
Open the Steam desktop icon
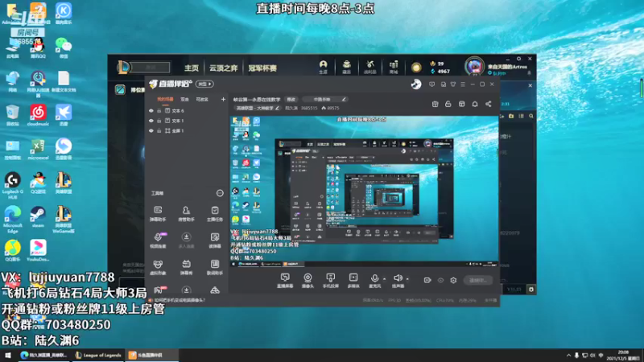coord(38,216)
